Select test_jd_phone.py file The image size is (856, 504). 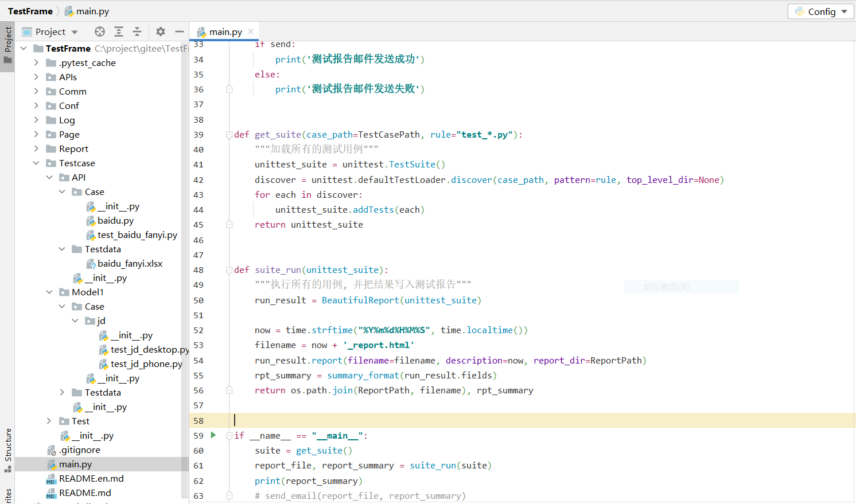(x=146, y=364)
